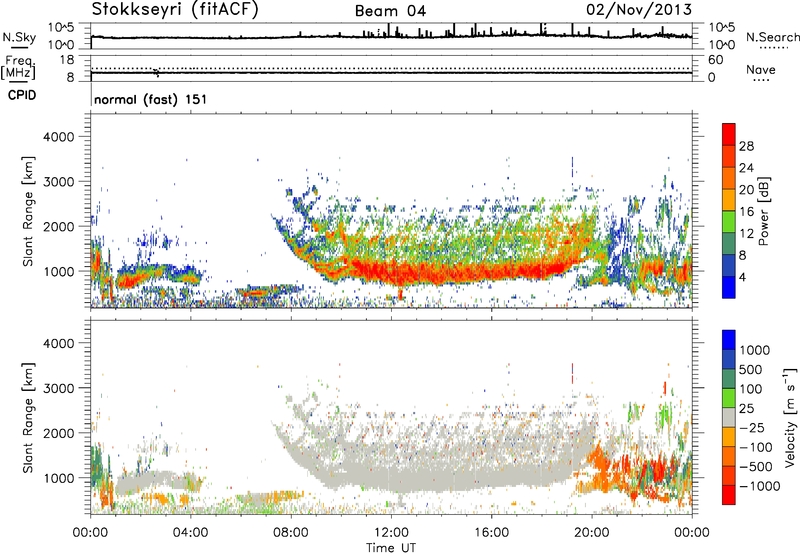The width and height of the screenshot is (800, 554).
Task: Click the "18" tick on the frequency axis
Action: 67,60
